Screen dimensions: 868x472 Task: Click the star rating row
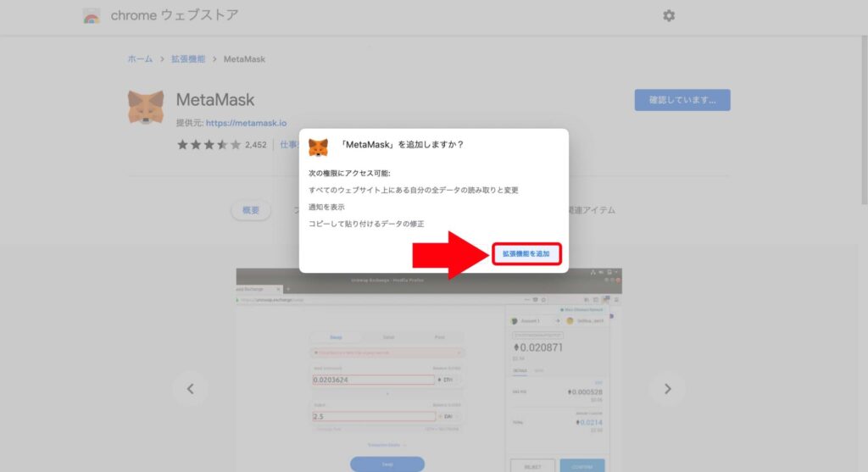point(209,144)
